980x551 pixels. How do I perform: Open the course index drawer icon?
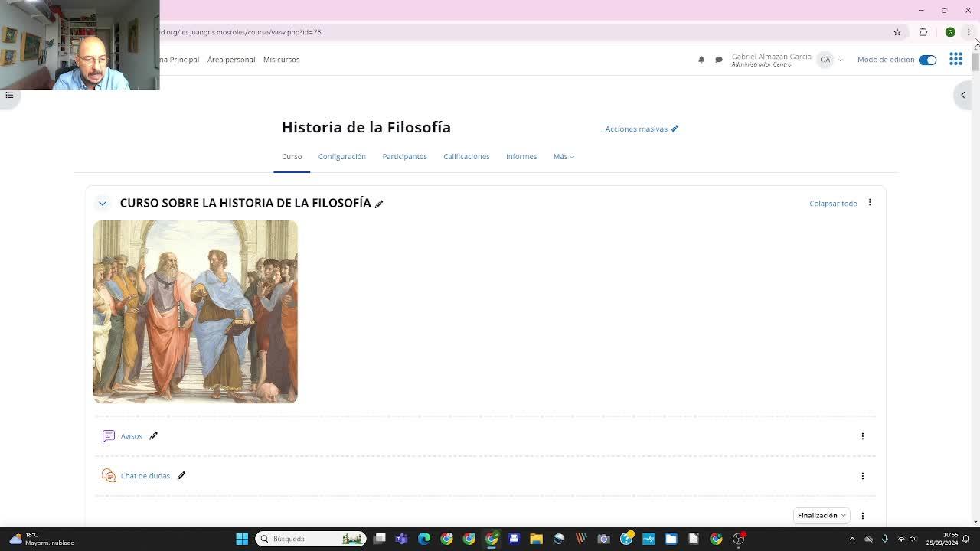pyautogui.click(x=9, y=95)
